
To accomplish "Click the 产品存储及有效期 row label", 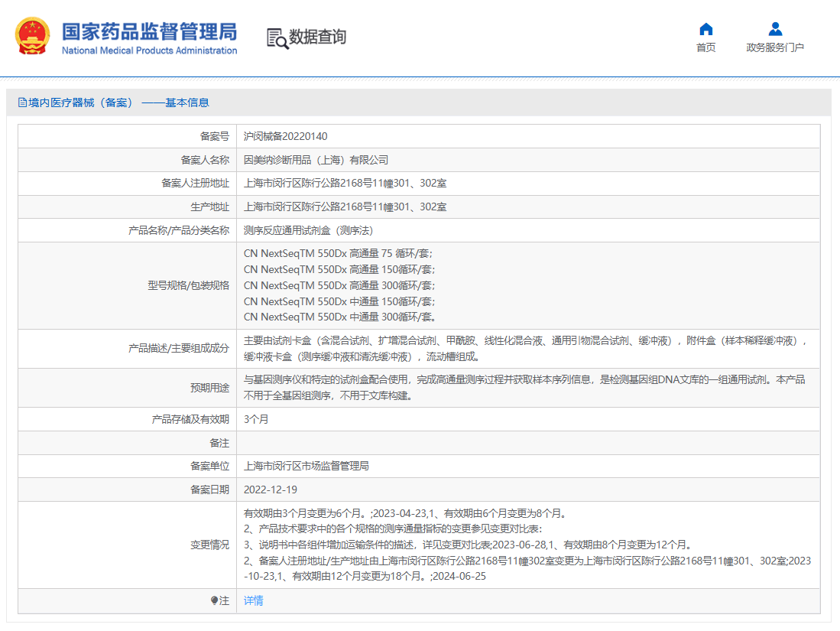I will point(190,419).
